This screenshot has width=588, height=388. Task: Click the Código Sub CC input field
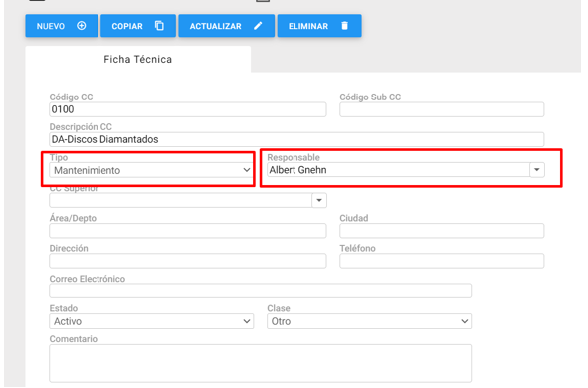click(442, 109)
